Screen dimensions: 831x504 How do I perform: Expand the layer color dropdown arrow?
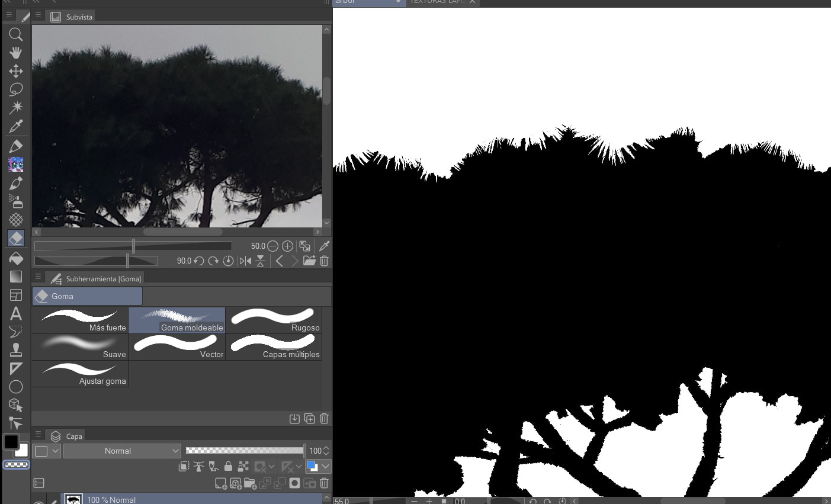325,467
